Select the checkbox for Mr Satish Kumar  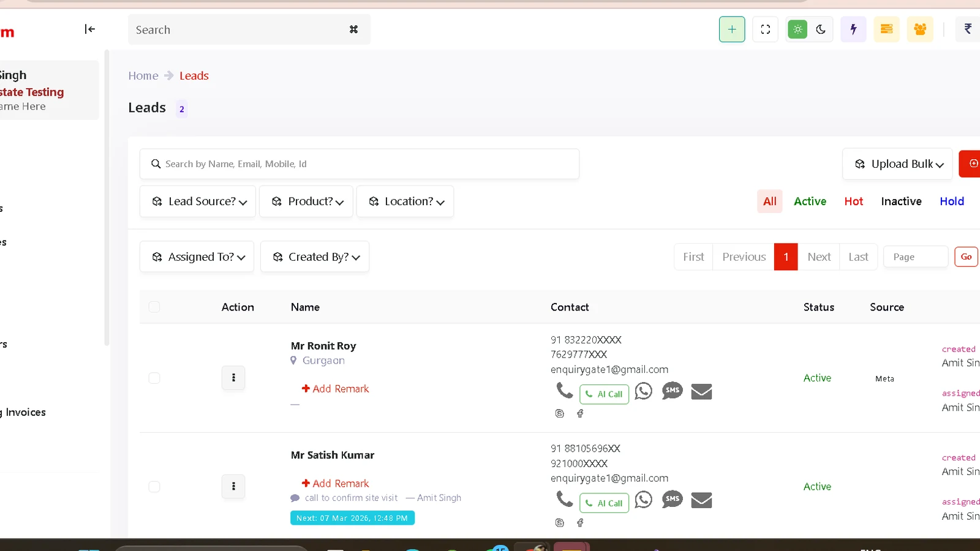click(154, 487)
